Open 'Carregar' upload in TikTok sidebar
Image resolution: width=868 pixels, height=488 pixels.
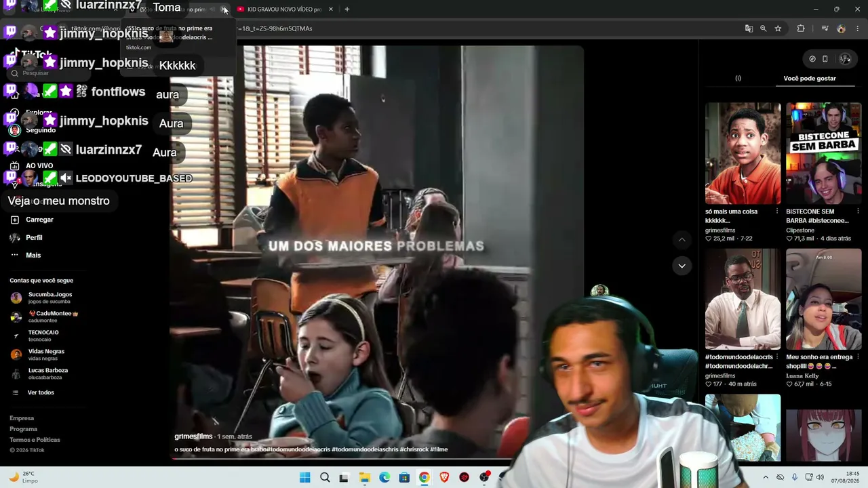point(32,220)
